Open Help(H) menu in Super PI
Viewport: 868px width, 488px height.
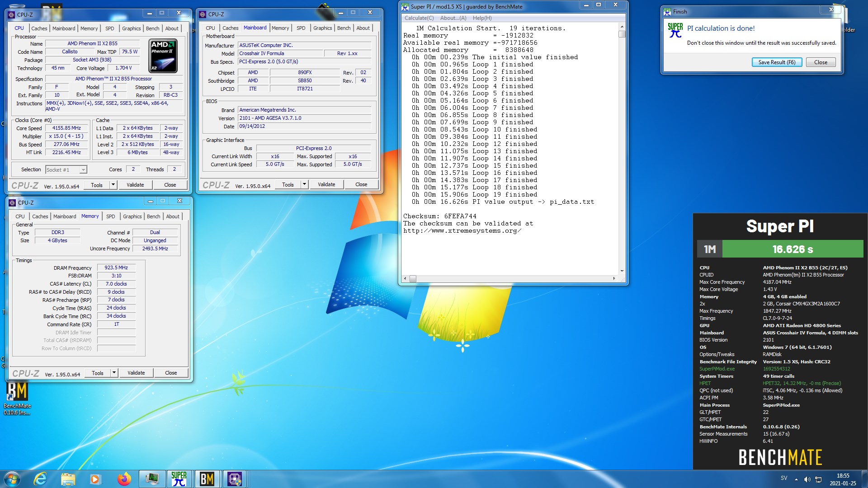[x=482, y=18]
